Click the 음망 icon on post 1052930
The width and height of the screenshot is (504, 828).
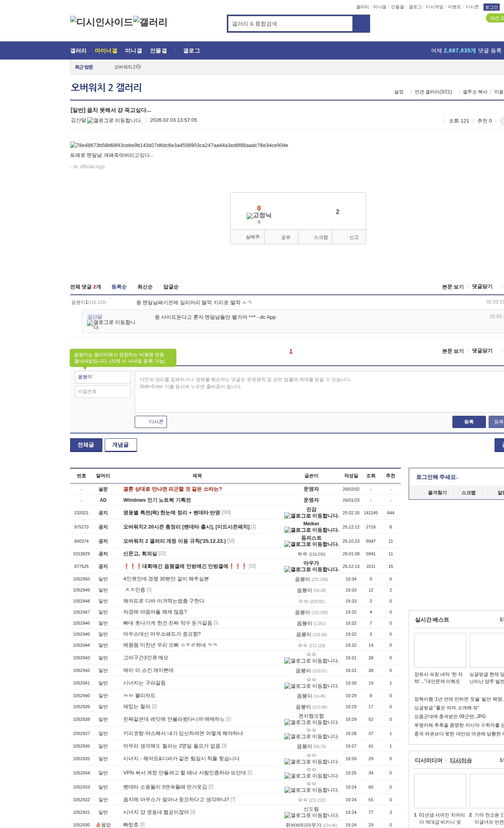tap(98, 825)
